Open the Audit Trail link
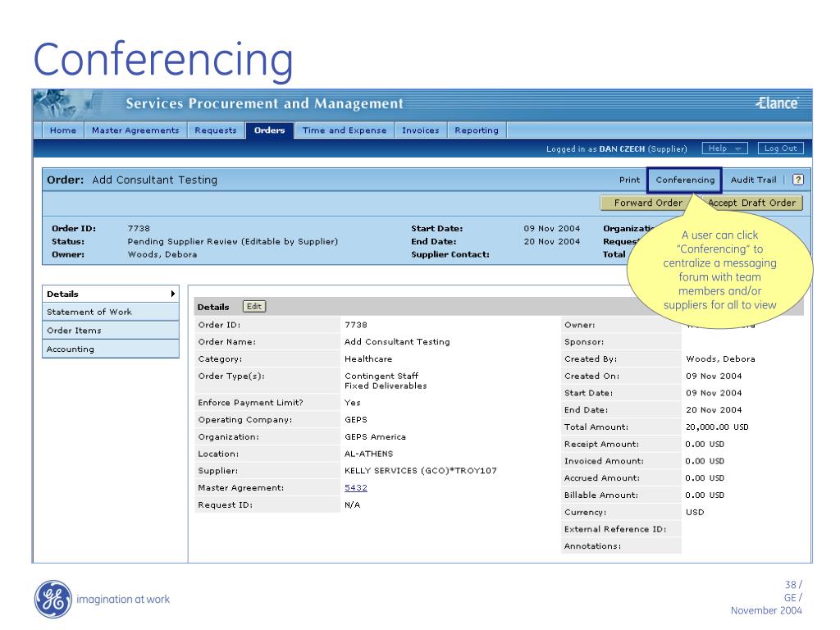840x630 pixels. (x=752, y=180)
